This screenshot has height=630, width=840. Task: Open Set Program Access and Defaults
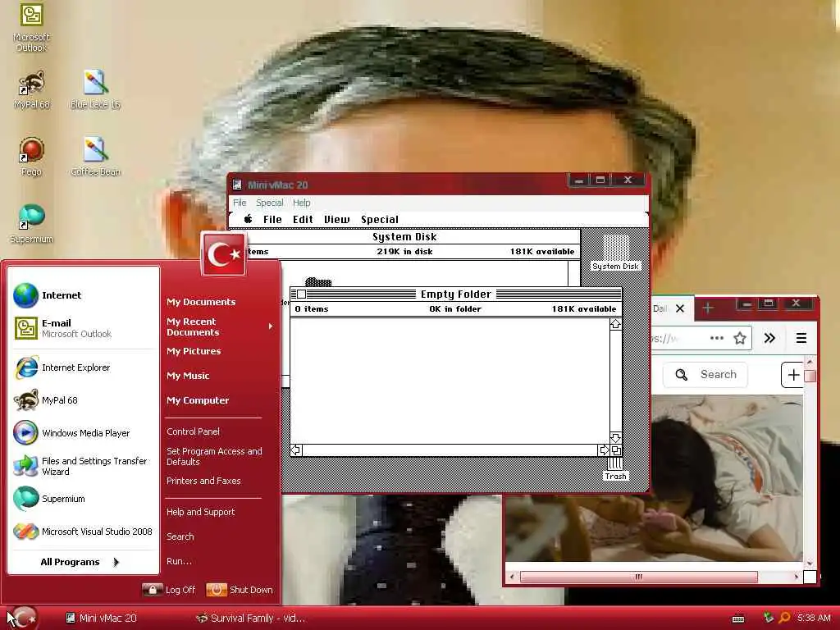click(x=214, y=456)
